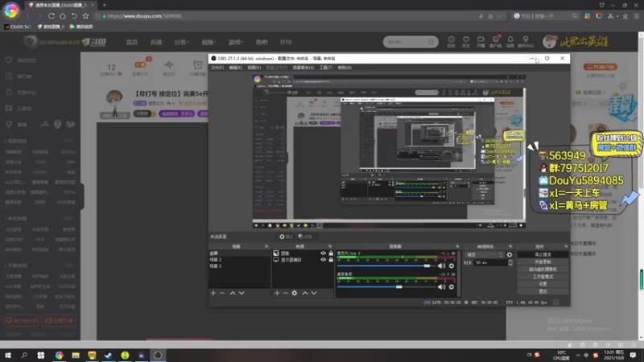Reload the Douyu page in browser
Image resolution: width=644 pixels, height=362 pixels.
pyautogui.click(x=52, y=16)
